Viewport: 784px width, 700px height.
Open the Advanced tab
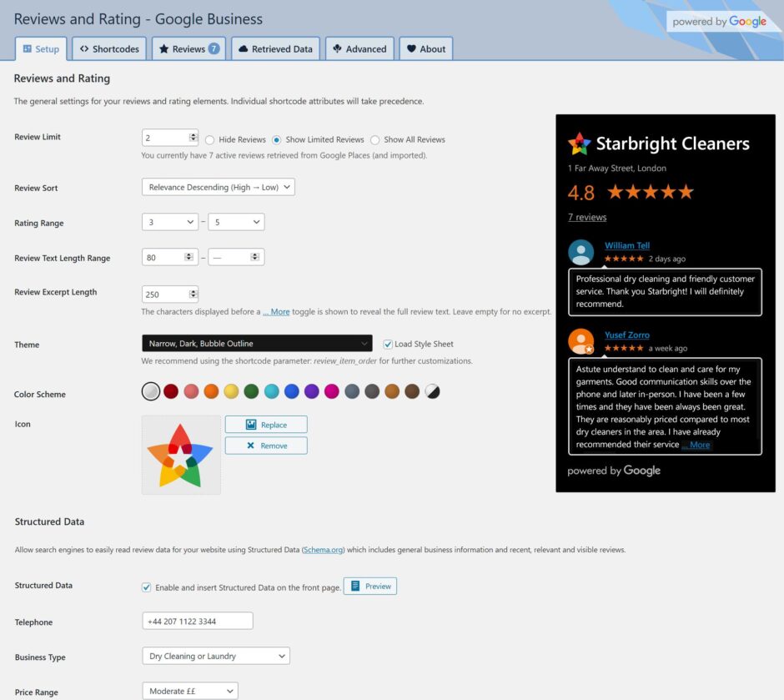click(x=359, y=49)
